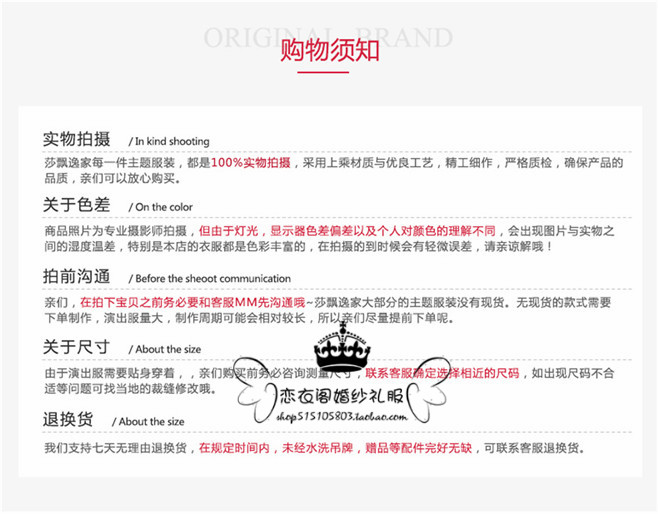Select the 实物拍摄 section heading
This screenshot has height=514, width=658.
tap(76, 139)
